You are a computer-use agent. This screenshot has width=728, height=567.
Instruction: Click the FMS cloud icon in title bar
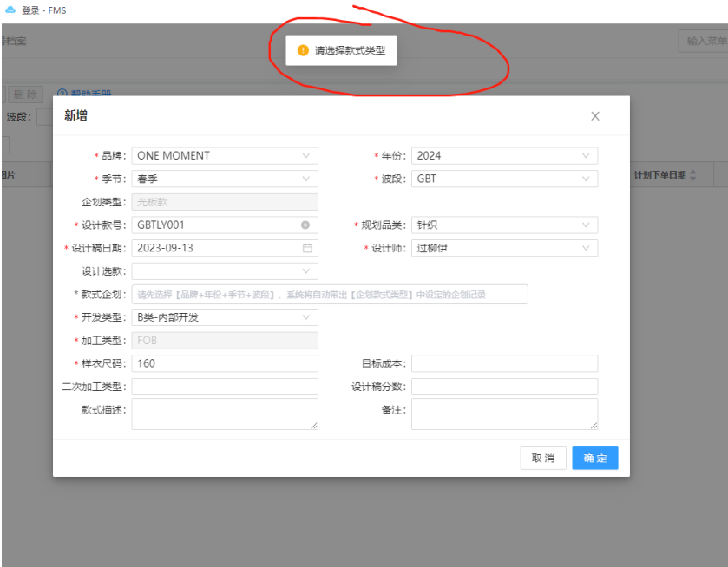[10, 10]
